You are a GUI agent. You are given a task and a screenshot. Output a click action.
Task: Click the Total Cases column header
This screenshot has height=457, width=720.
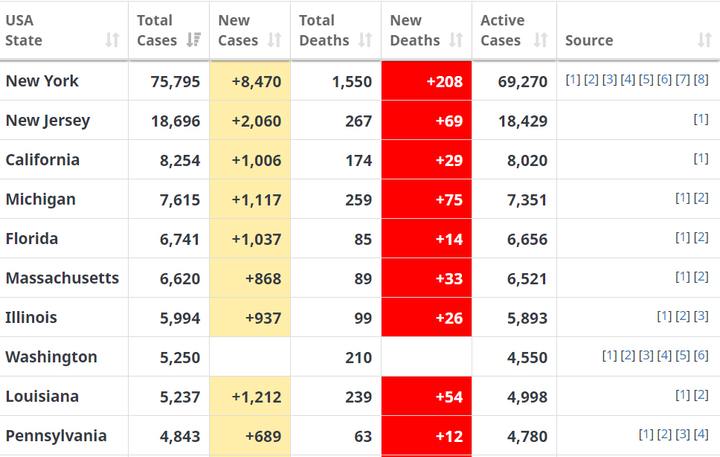click(155, 30)
